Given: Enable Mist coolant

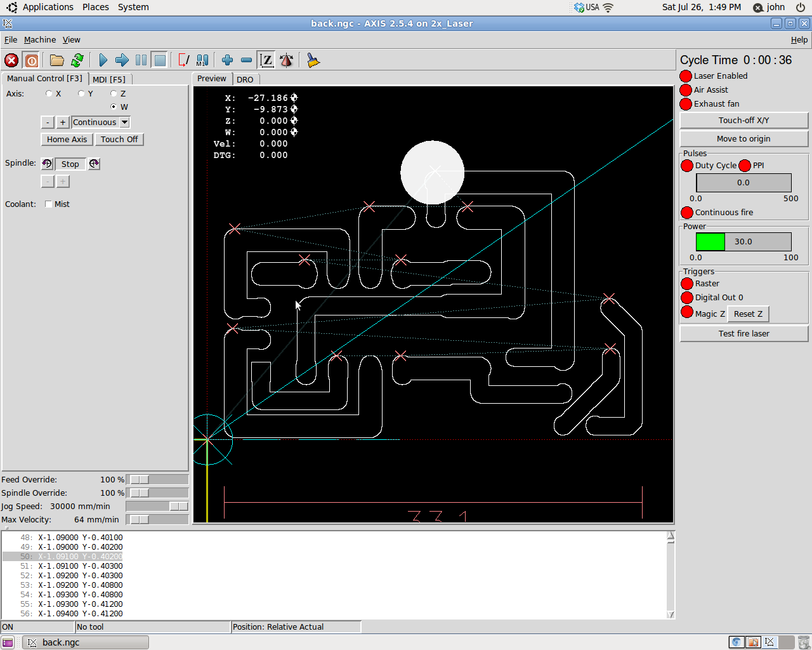Looking at the screenshot, I should coord(48,204).
